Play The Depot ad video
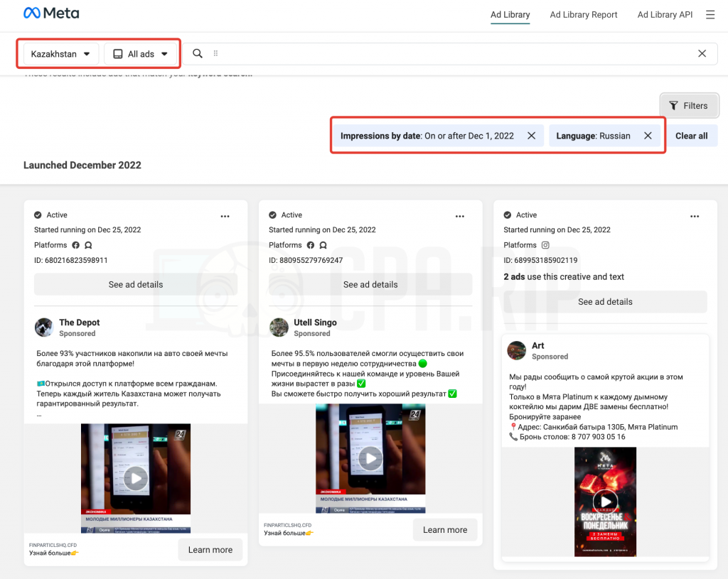 136,478
